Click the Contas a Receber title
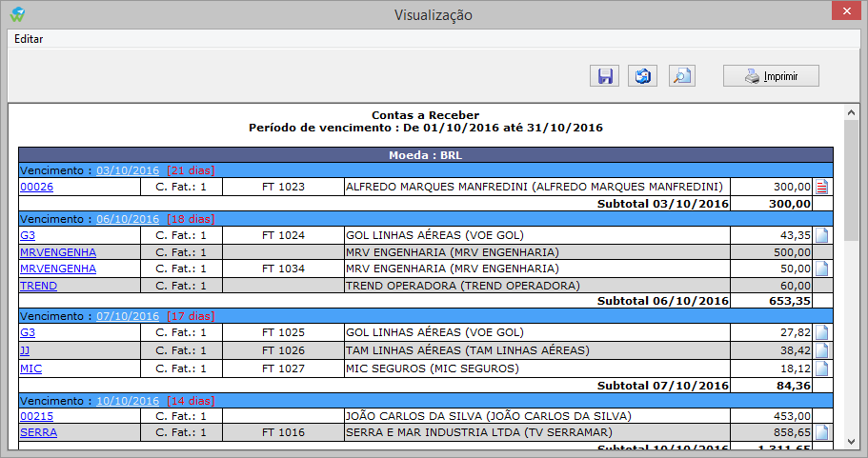Image resolution: width=868 pixels, height=458 pixels. [x=425, y=115]
